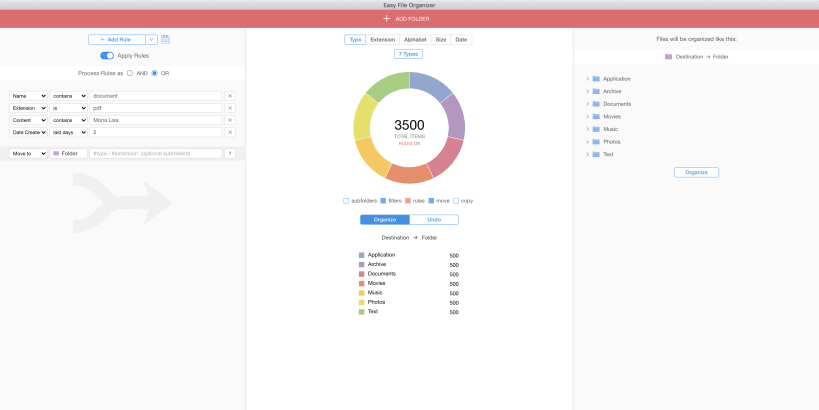The height and width of the screenshot is (410, 819).
Task: Click the Text folder icon in preview tree
Action: (596, 154)
